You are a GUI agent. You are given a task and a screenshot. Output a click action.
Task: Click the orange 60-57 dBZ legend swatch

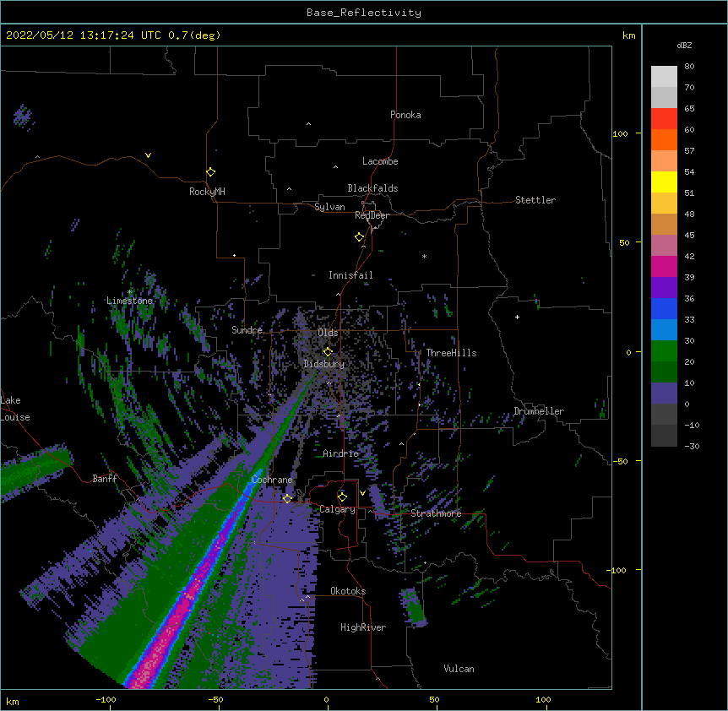click(664, 139)
